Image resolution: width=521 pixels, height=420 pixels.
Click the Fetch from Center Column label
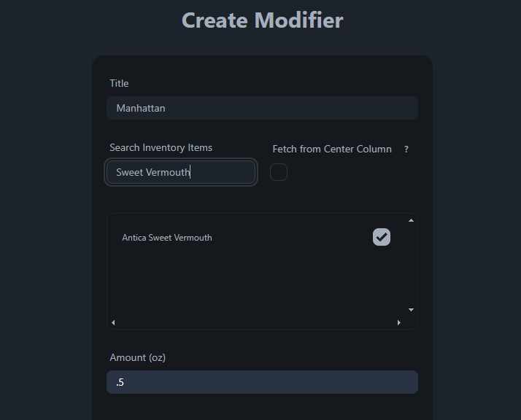click(x=332, y=149)
